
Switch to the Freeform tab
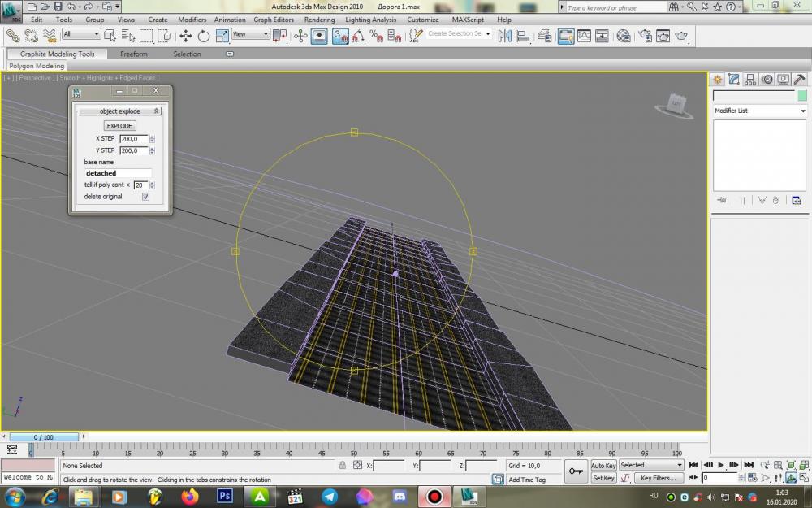click(x=134, y=54)
